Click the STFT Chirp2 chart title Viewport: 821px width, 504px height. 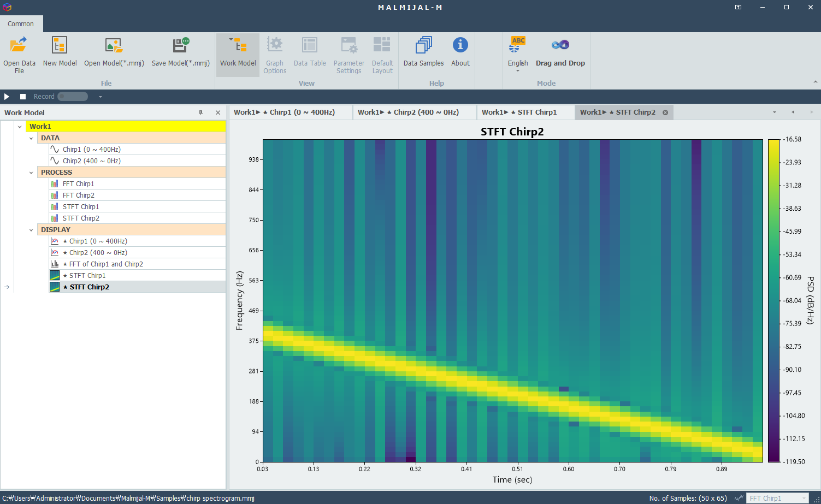512,132
